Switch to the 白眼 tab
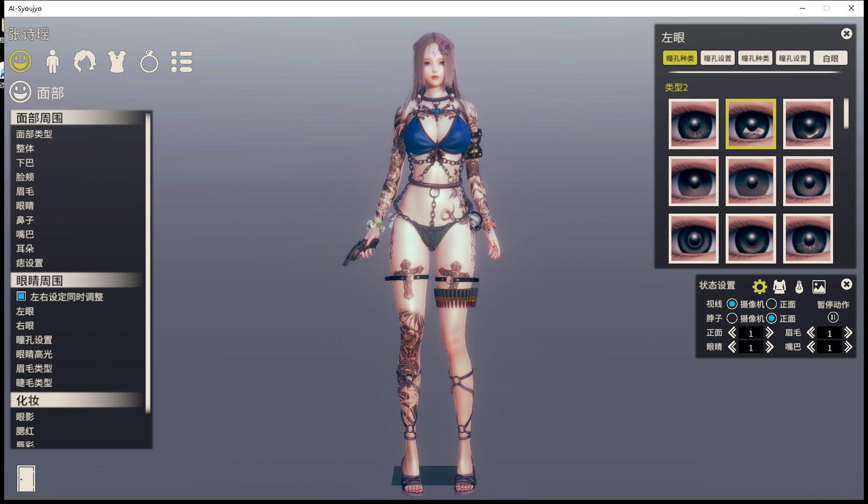The image size is (868, 504). point(830,58)
